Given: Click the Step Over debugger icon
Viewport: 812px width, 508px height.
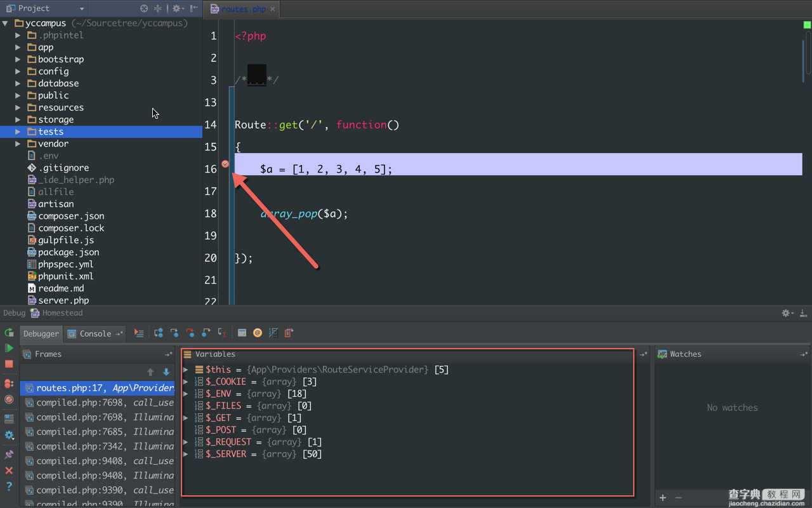Looking at the screenshot, I should coord(159,333).
